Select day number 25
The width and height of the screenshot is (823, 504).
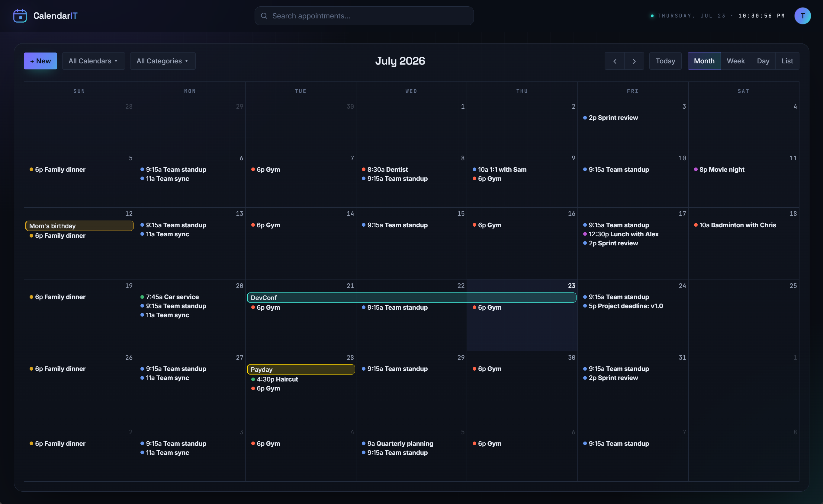click(793, 286)
